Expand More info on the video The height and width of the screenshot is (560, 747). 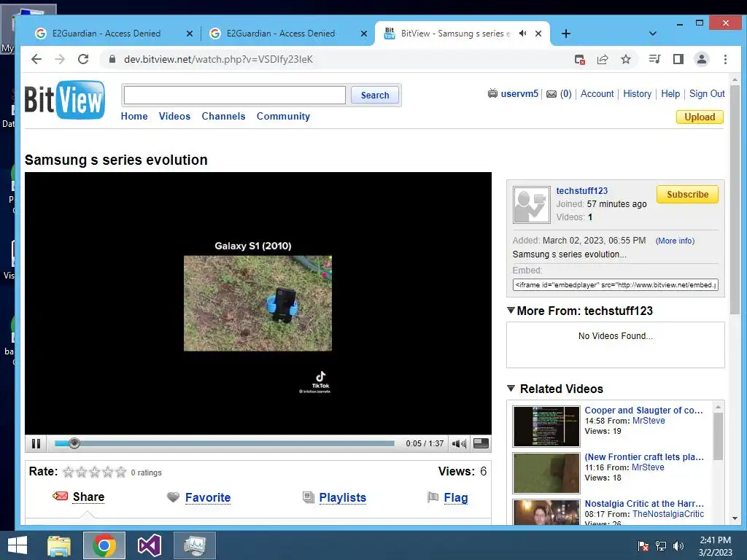pyautogui.click(x=675, y=241)
